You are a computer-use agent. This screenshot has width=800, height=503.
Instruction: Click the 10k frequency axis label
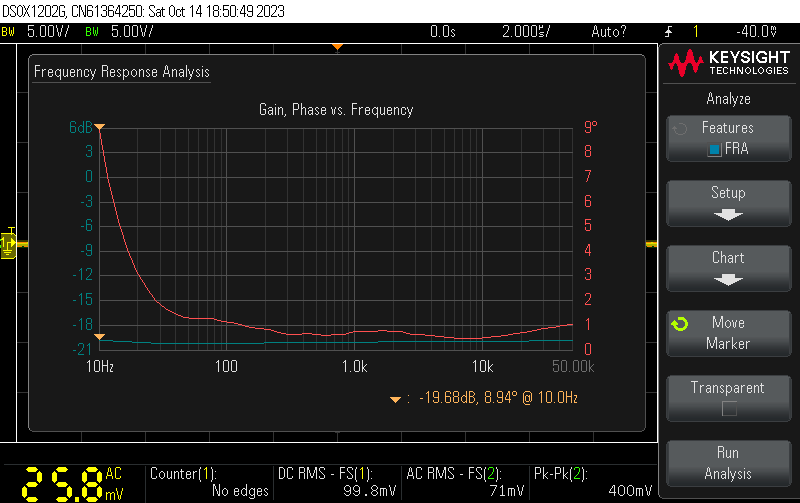point(482,366)
